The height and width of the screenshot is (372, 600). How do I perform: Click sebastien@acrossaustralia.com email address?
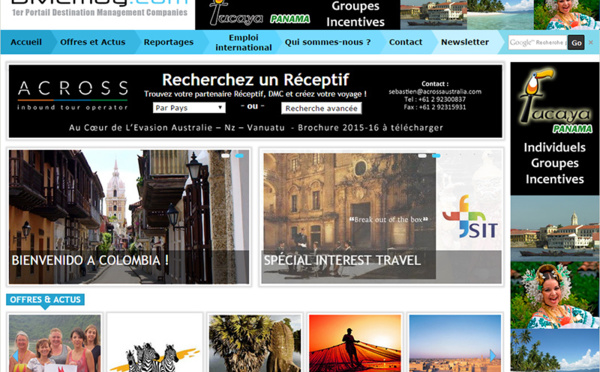(435, 91)
